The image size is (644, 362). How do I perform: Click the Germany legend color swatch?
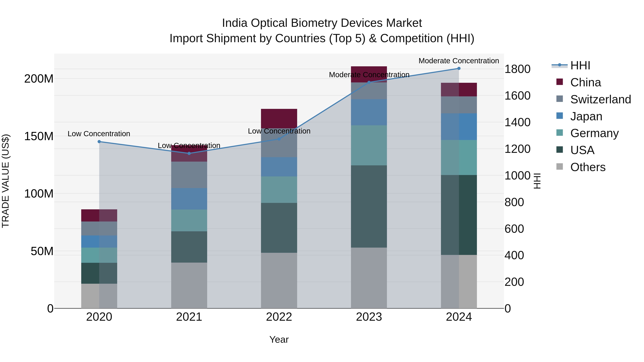click(x=560, y=133)
